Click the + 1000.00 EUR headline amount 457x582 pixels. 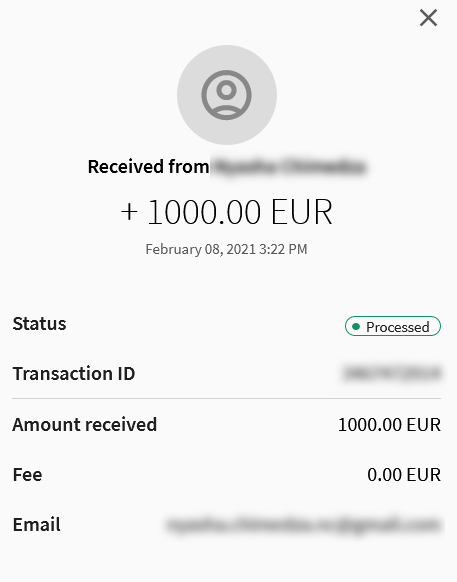click(226, 212)
